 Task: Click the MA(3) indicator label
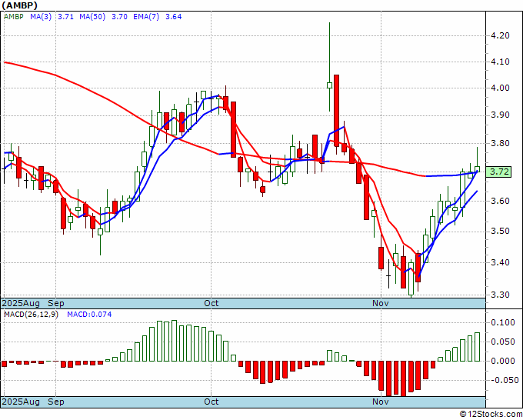click(x=41, y=17)
